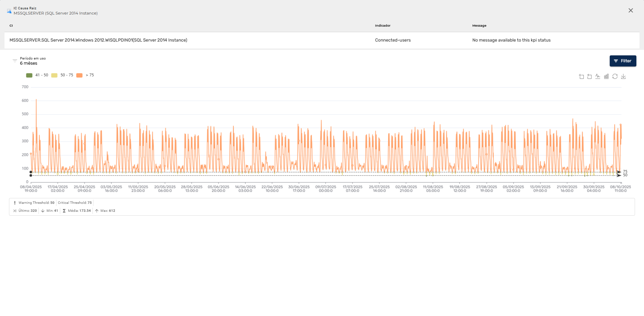This screenshot has height=316, width=644.
Task: Click the Indicador column header
Action: click(x=383, y=26)
